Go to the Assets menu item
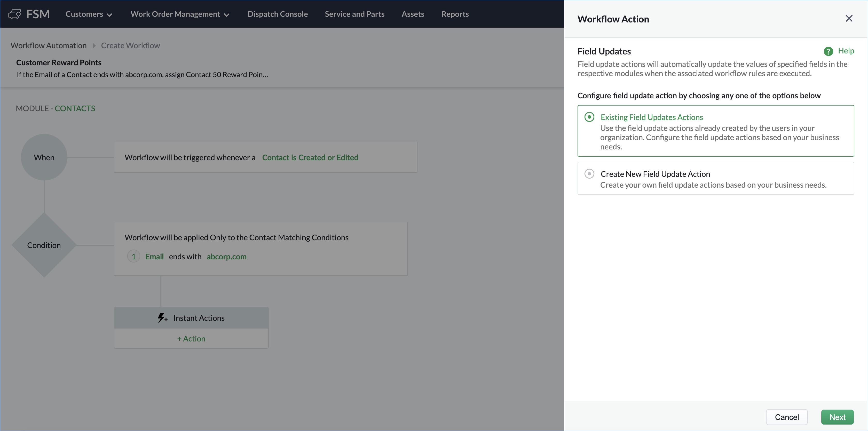Screen dimensions: 868x431 412,14
